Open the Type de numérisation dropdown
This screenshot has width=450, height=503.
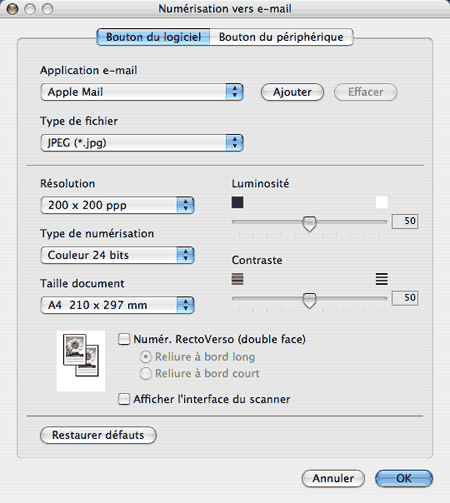tap(117, 255)
